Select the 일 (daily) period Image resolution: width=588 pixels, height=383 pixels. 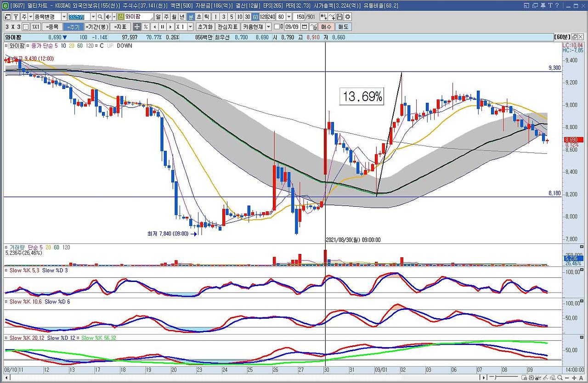158,17
